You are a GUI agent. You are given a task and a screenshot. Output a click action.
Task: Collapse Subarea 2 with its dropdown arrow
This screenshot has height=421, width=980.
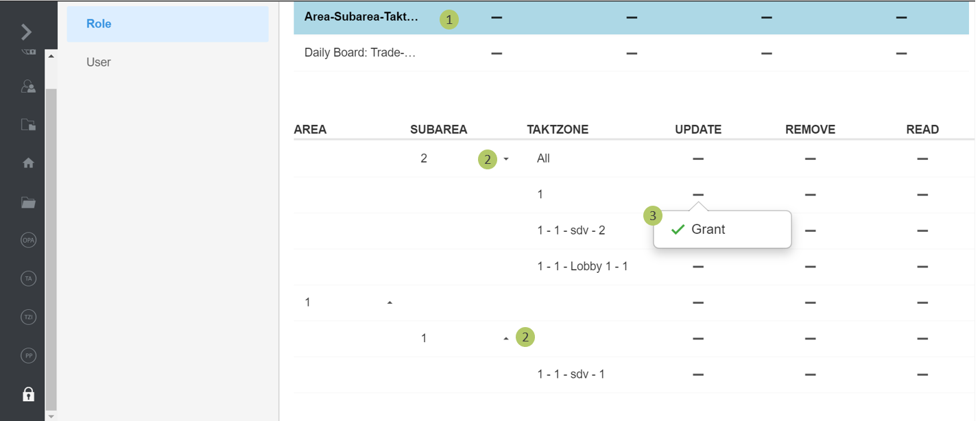(x=506, y=159)
